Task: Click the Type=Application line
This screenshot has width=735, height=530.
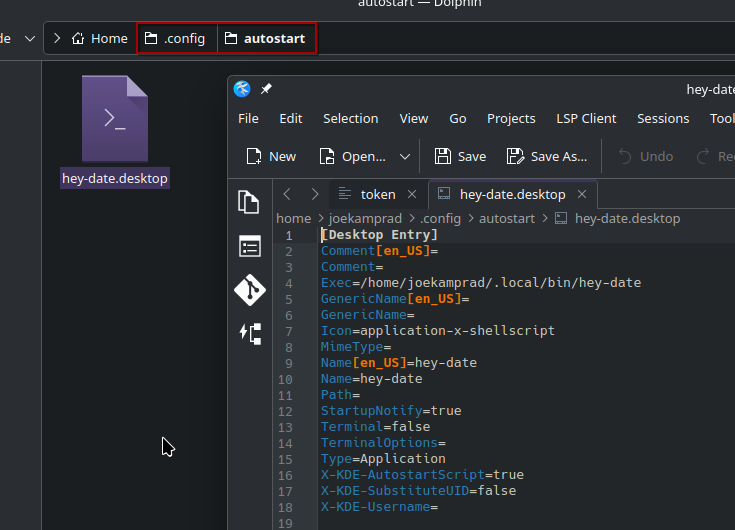Action: click(383, 458)
